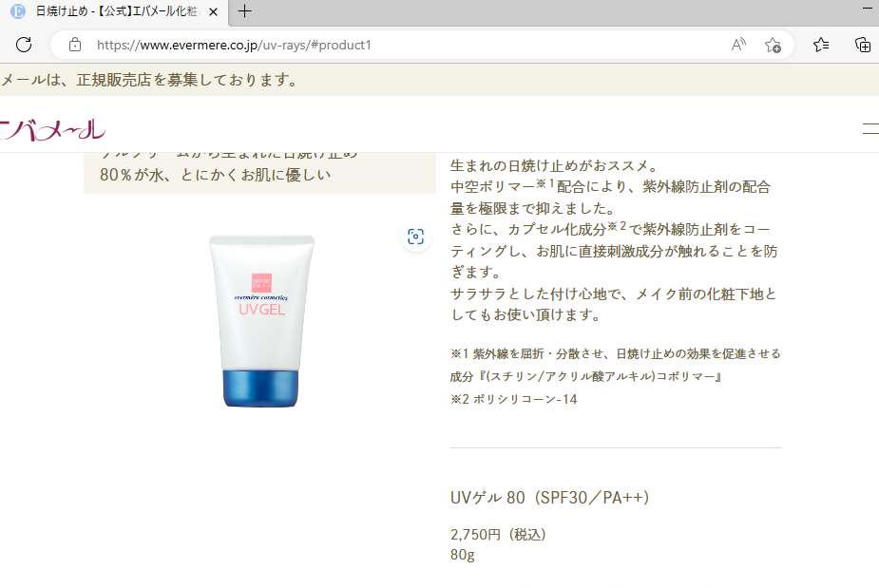Image resolution: width=879 pixels, height=588 pixels.
Task: Click the 80g weight text
Action: 463,555
